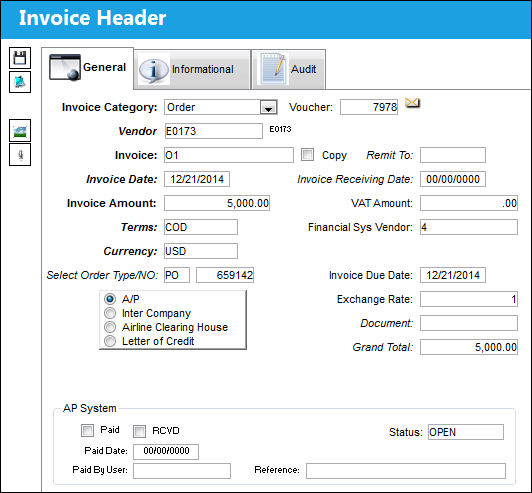Click the Financial Sys Vendor field
Screen dimensions: 532x493
click(x=469, y=227)
